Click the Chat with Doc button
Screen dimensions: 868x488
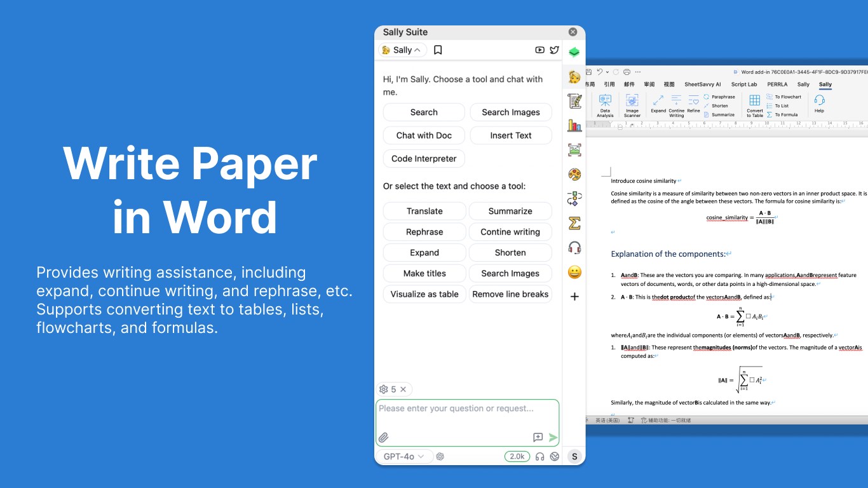tap(424, 135)
